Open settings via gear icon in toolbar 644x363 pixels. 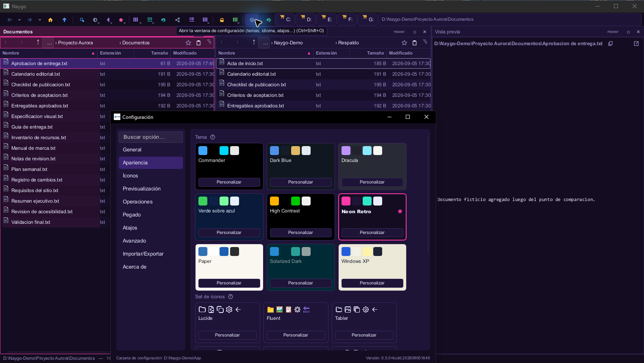coord(252,20)
